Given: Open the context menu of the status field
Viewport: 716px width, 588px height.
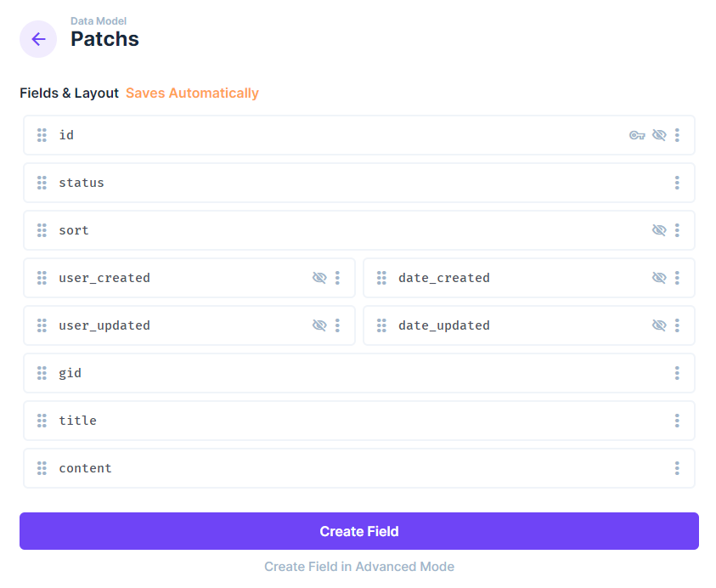Looking at the screenshot, I should [677, 183].
